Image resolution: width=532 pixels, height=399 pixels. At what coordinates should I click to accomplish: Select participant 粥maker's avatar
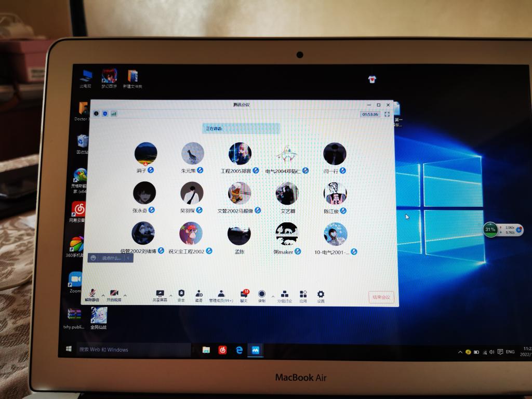287,234
